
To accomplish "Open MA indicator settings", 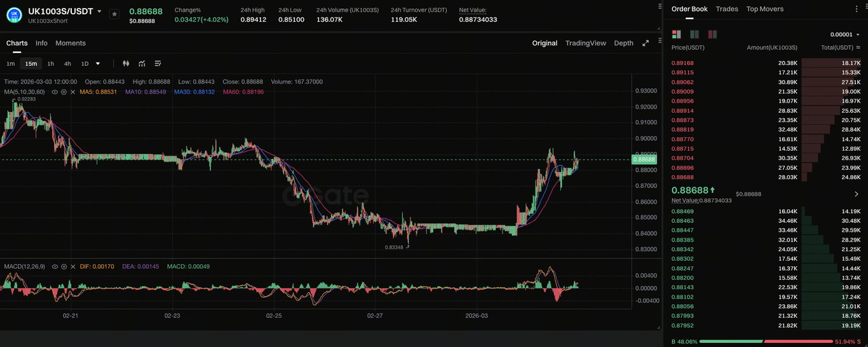I will pyautogui.click(x=64, y=92).
